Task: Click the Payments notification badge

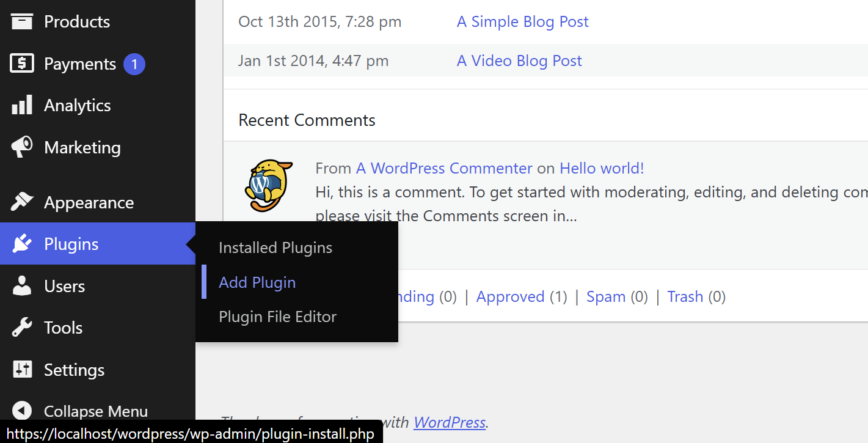Action: point(134,64)
